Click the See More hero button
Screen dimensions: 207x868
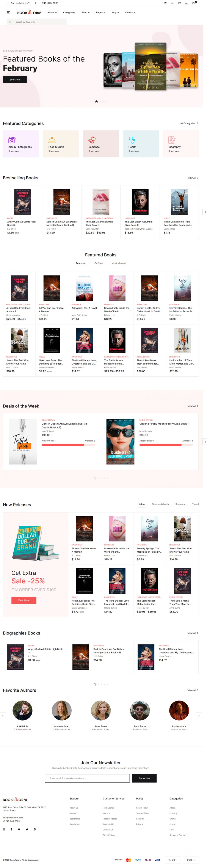[15, 80]
